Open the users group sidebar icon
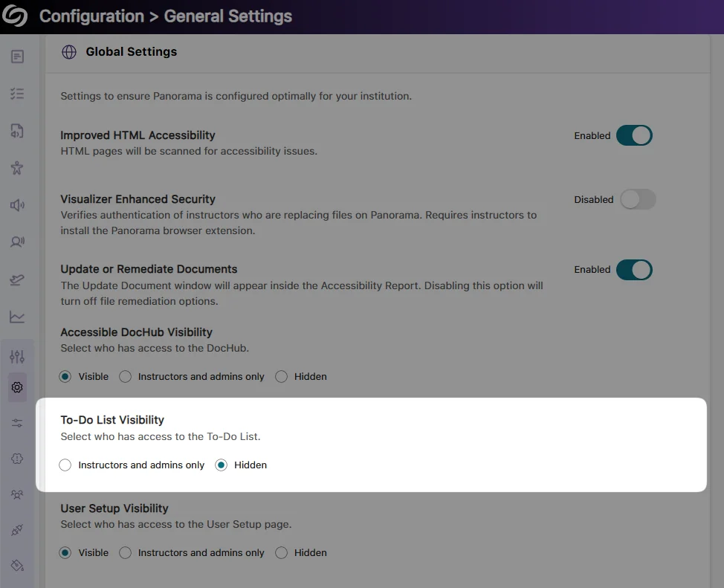This screenshot has width=724, height=588. point(17,494)
